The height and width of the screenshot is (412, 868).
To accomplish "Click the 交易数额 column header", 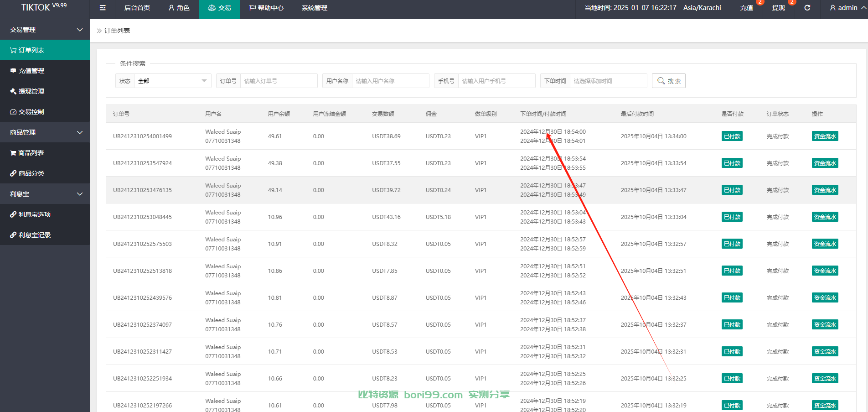I will click(383, 114).
